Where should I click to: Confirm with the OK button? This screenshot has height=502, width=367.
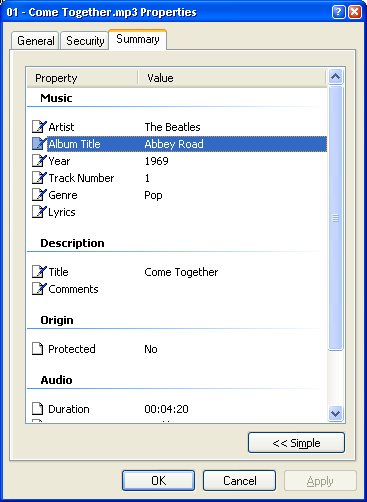[158, 480]
